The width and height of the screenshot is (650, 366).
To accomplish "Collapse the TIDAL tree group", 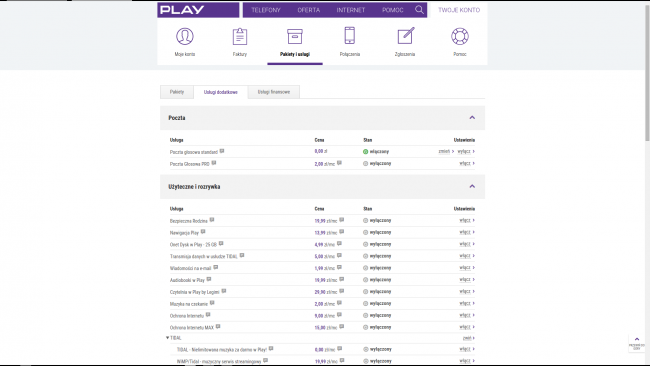I will (167, 338).
